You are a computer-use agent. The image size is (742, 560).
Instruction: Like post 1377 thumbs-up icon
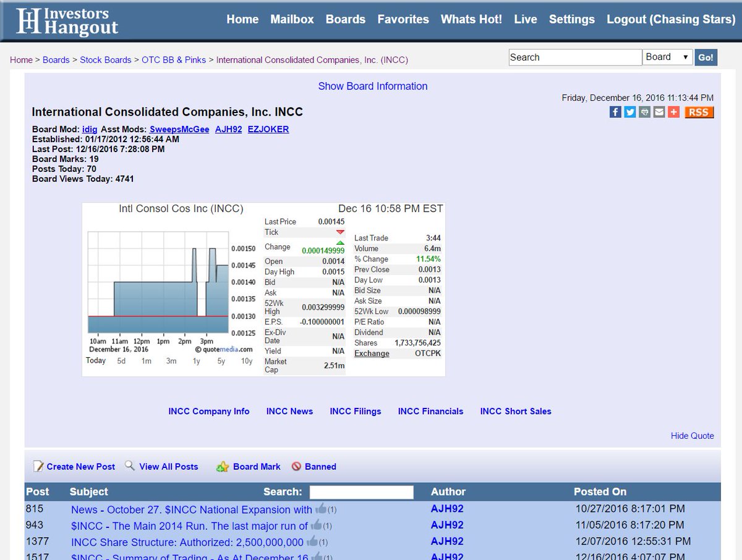(312, 541)
